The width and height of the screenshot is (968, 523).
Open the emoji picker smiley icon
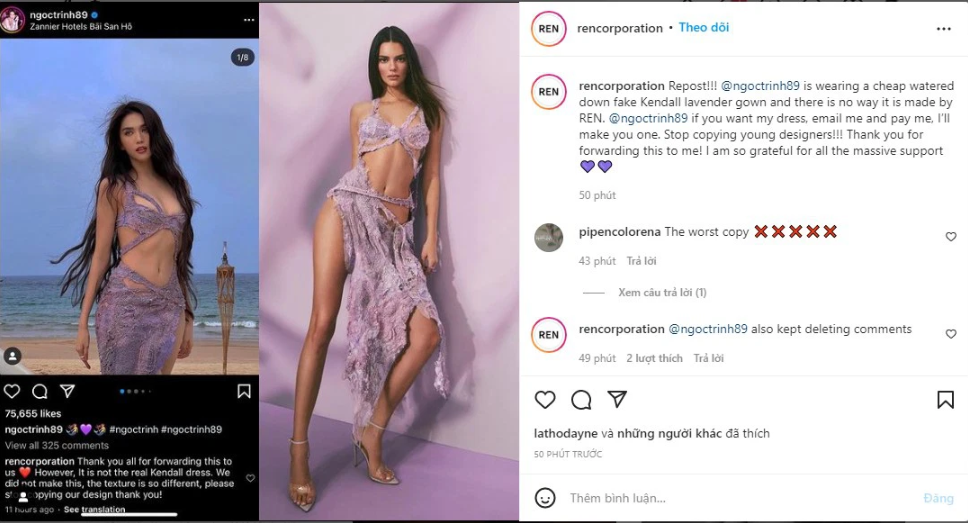pyautogui.click(x=544, y=498)
